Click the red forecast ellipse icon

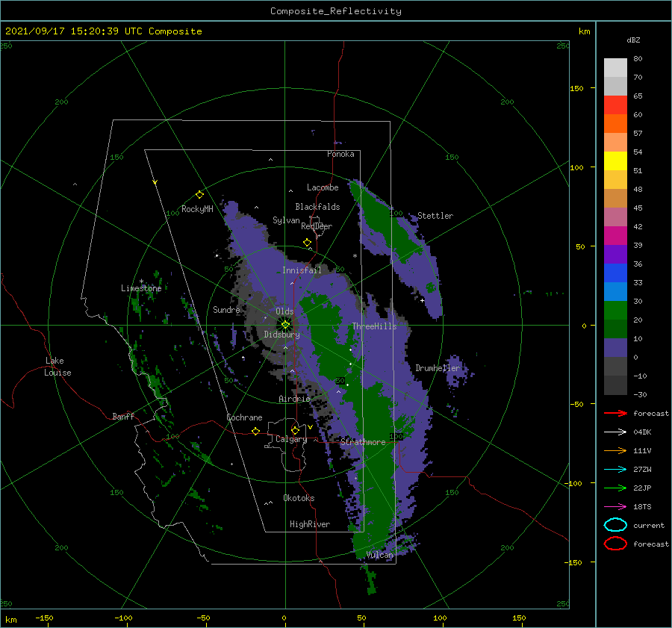coord(615,544)
